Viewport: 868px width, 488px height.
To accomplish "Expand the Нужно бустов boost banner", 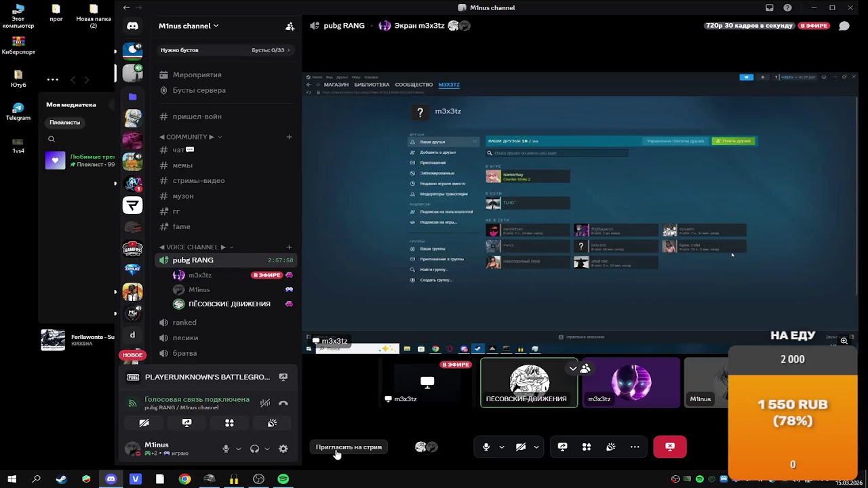I will click(x=226, y=50).
